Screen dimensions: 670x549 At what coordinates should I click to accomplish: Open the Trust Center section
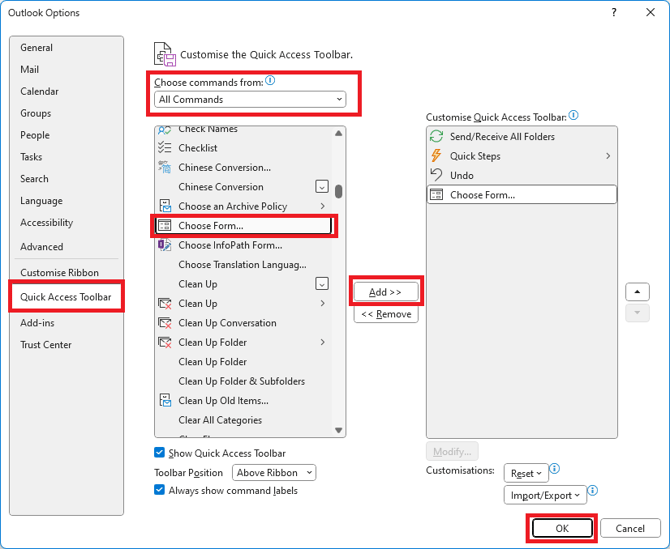46,345
